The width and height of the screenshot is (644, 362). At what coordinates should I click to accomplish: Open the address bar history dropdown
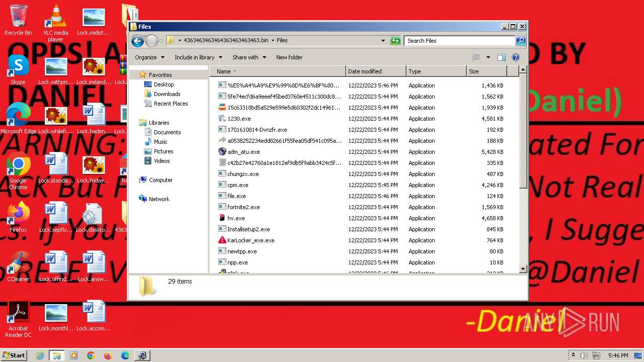[x=383, y=41]
